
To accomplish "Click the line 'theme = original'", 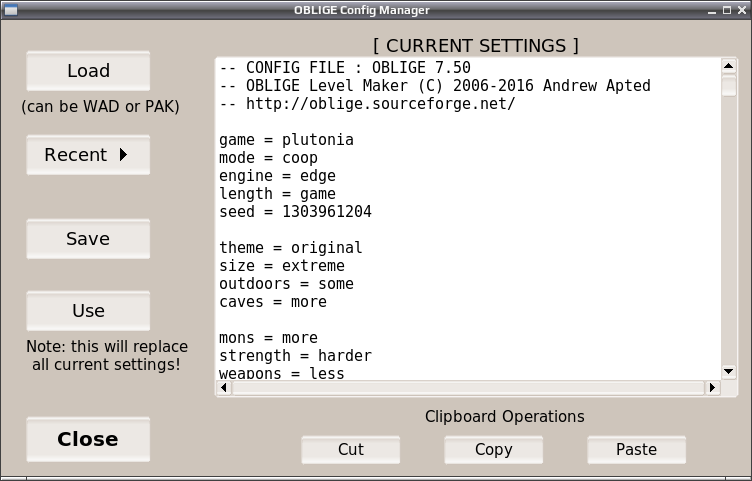I will (x=291, y=247).
